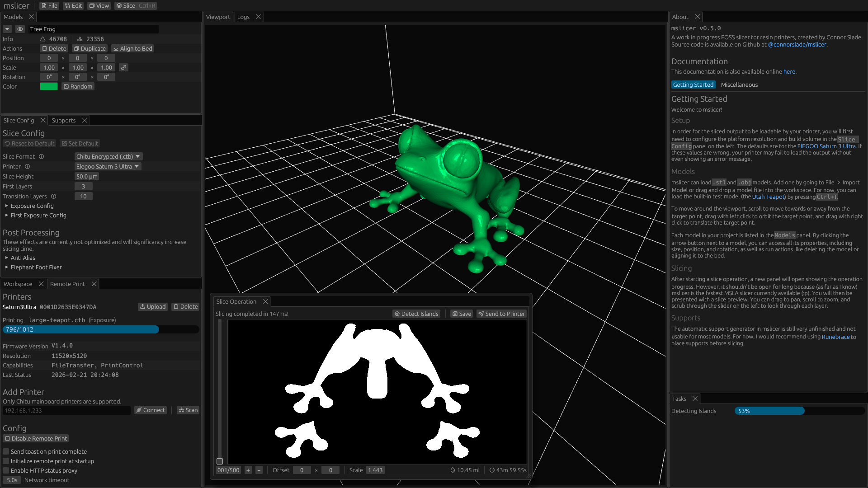Save the sliced output file
The image size is (868, 488).
462,314
